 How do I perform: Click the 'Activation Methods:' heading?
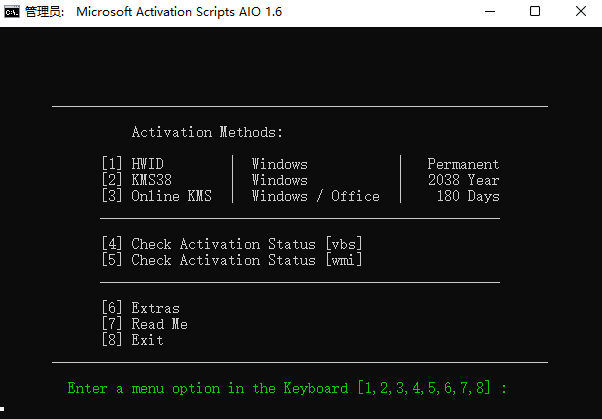(x=207, y=132)
